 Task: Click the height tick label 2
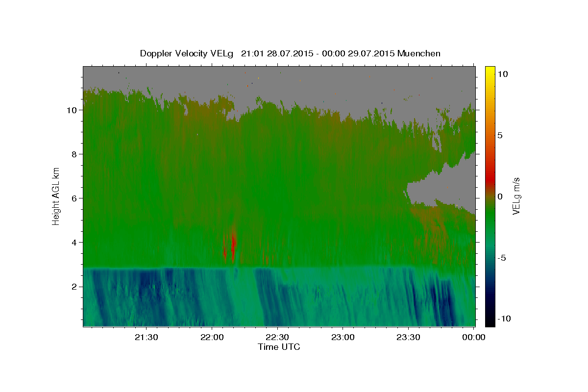click(x=75, y=287)
